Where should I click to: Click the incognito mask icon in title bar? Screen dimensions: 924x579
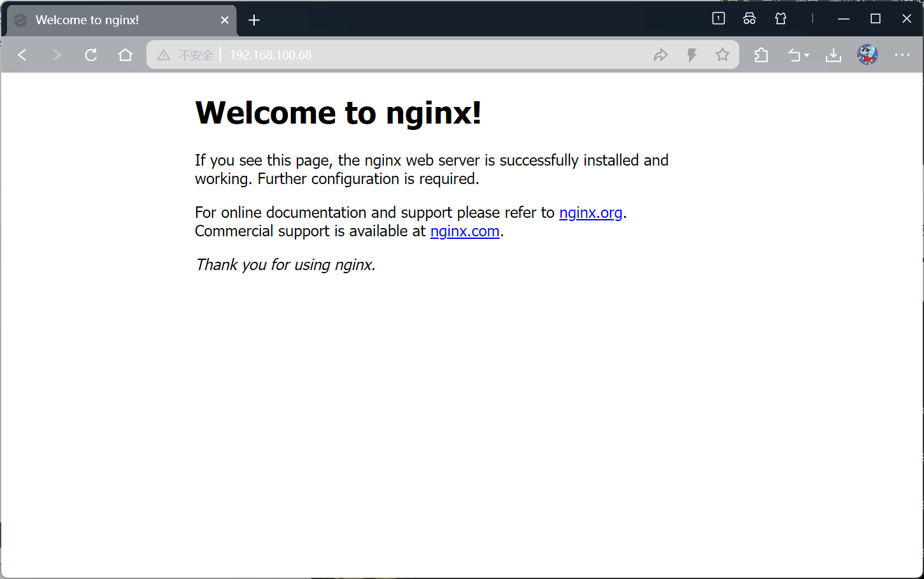[750, 18]
